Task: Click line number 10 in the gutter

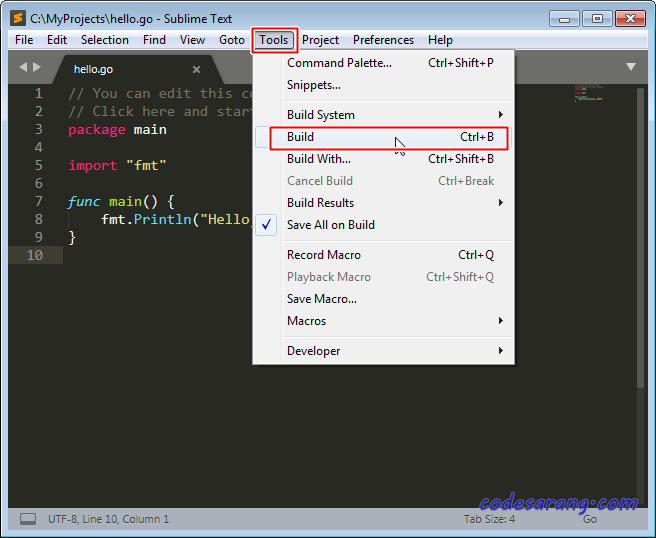Action: (x=35, y=255)
